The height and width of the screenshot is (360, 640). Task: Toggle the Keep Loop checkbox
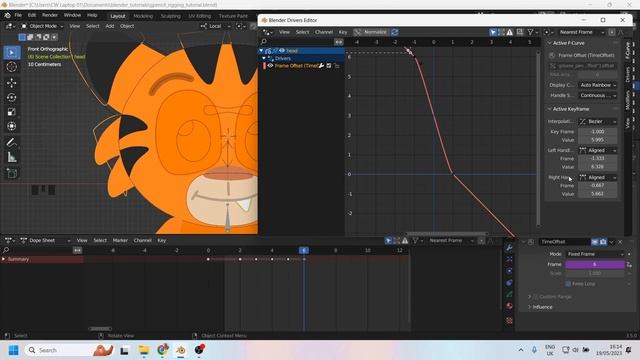[x=568, y=284]
